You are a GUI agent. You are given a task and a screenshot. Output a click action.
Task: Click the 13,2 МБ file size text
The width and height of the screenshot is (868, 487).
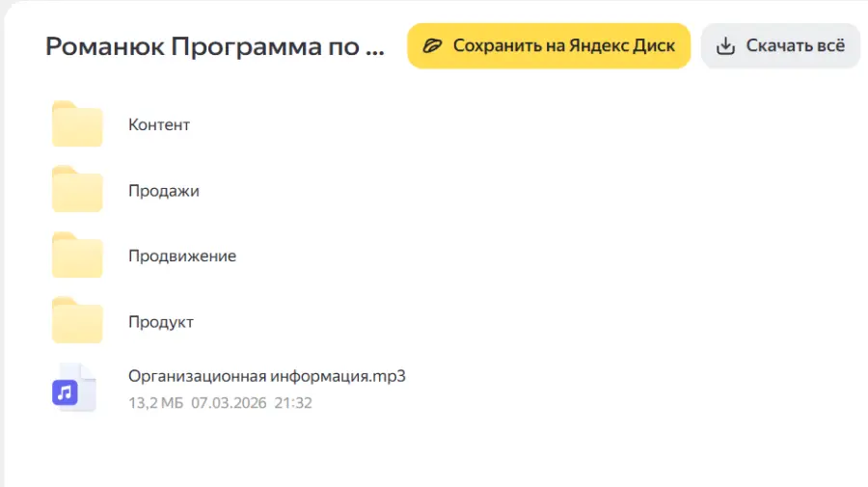[x=155, y=403]
